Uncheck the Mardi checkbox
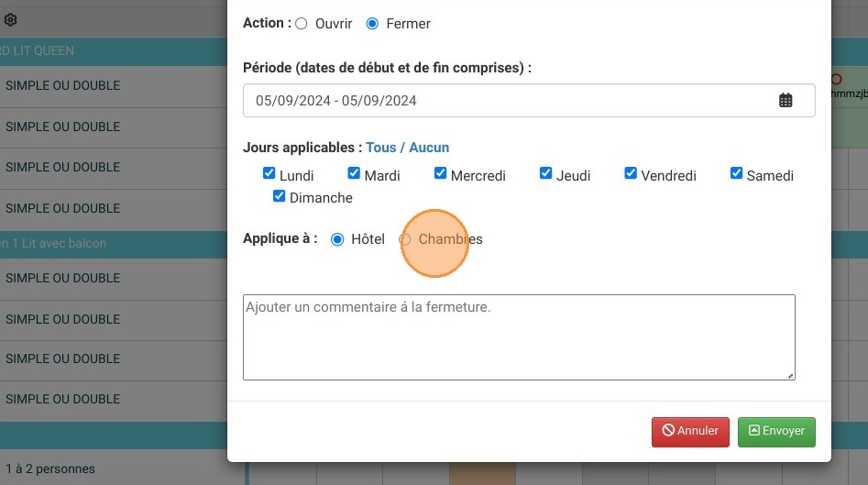The image size is (868, 485). tap(354, 173)
